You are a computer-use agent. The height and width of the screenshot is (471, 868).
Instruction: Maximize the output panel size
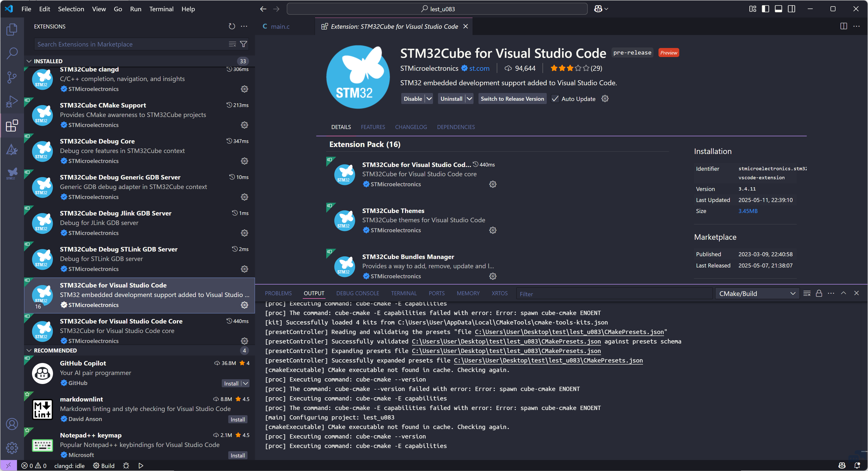[844, 293]
